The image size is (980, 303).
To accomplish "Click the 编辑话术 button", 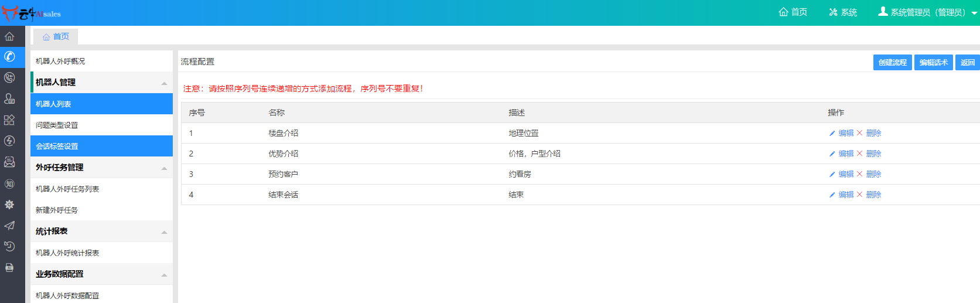I will pos(933,63).
